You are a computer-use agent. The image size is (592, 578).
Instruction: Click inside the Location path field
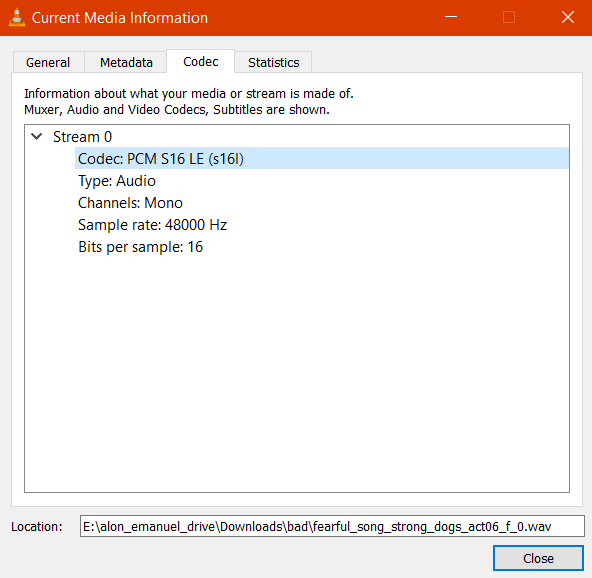(332, 526)
